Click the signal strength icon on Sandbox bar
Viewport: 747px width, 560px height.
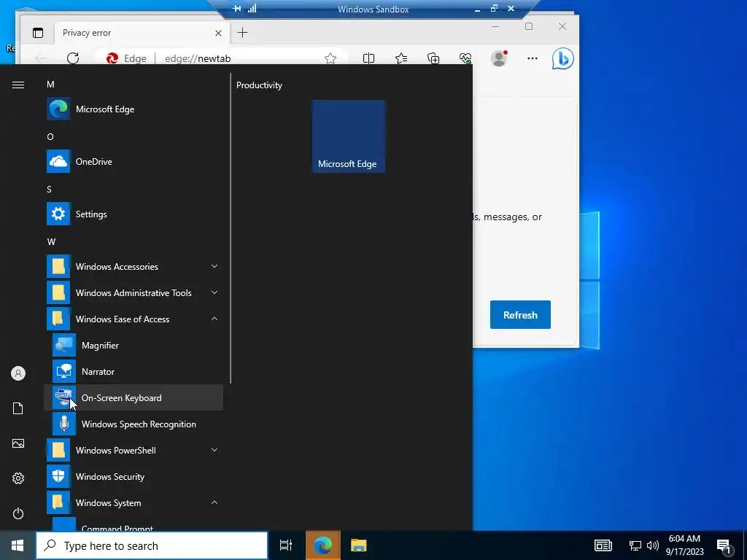[252, 9]
